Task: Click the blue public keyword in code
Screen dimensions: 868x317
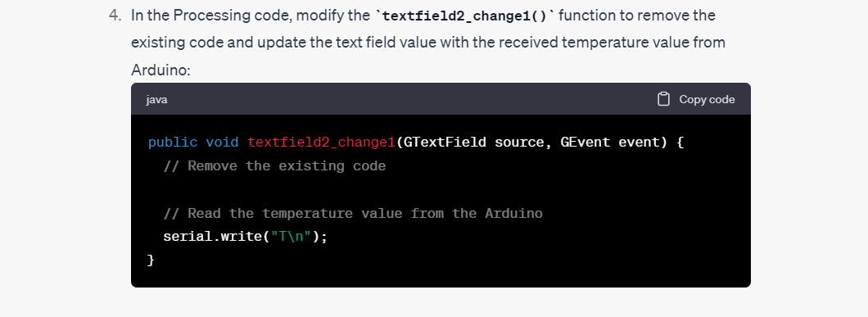Action: click(173, 143)
